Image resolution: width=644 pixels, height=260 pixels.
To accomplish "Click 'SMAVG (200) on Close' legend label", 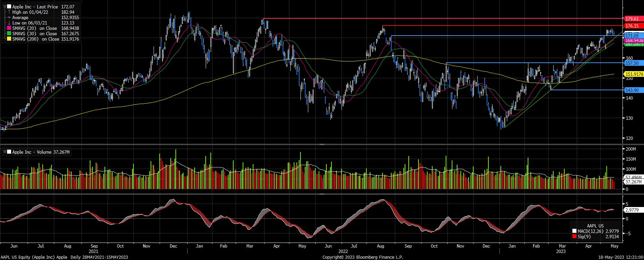I will coord(36,39).
